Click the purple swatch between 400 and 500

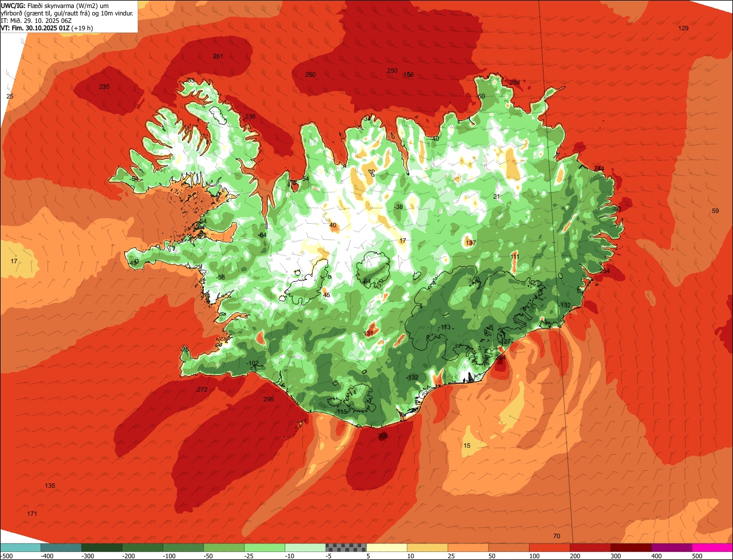(671, 547)
